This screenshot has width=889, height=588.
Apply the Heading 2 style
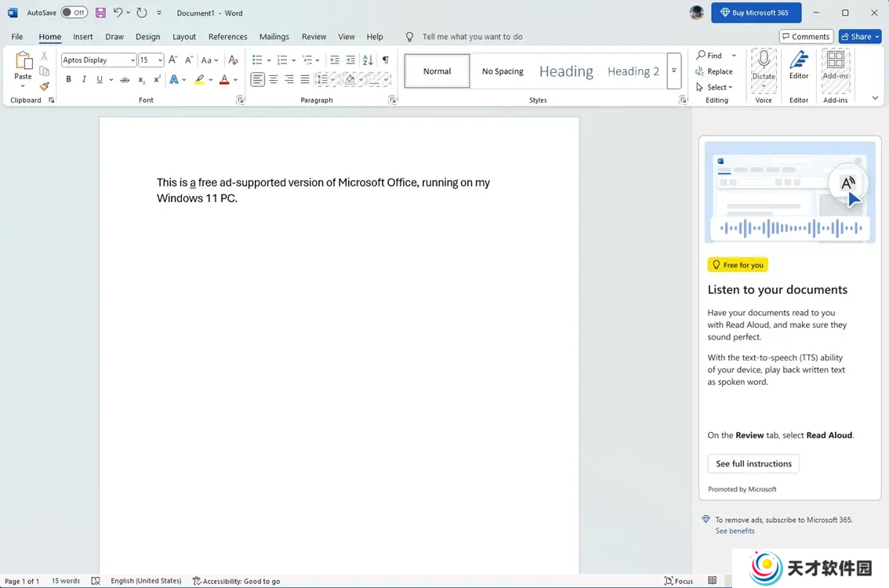pyautogui.click(x=633, y=71)
